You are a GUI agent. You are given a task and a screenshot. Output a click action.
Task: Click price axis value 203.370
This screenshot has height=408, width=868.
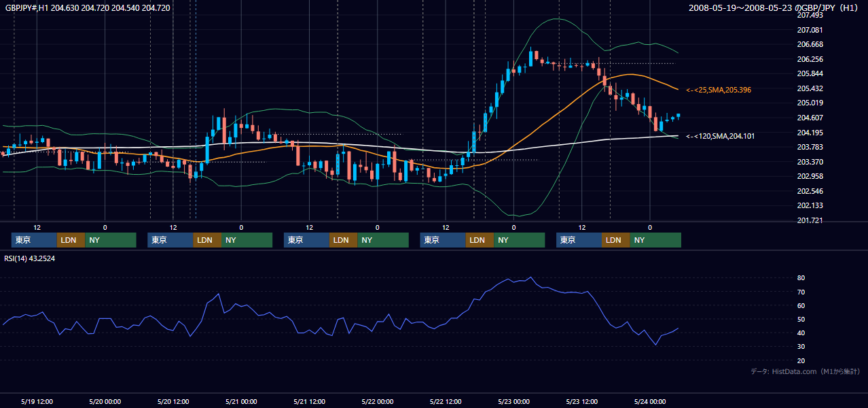(810, 162)
